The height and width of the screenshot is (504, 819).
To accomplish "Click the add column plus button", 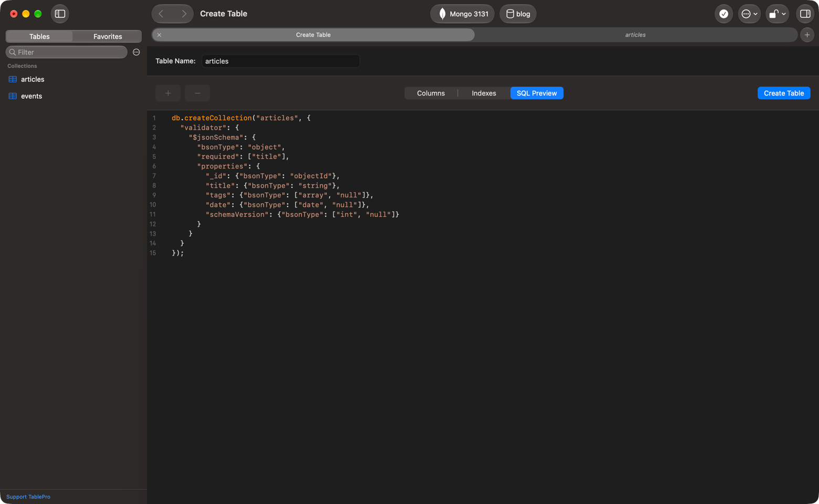I will click(x=168, y=93).
